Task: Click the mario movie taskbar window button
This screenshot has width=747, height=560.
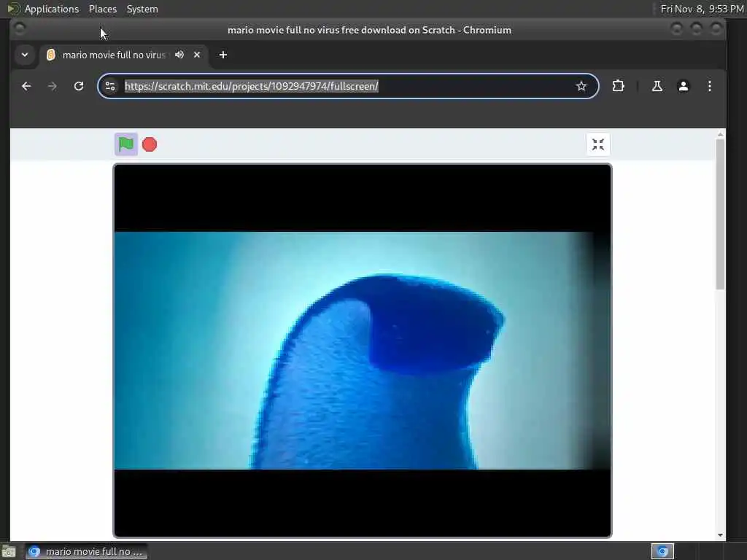Action: pos(86,551)
